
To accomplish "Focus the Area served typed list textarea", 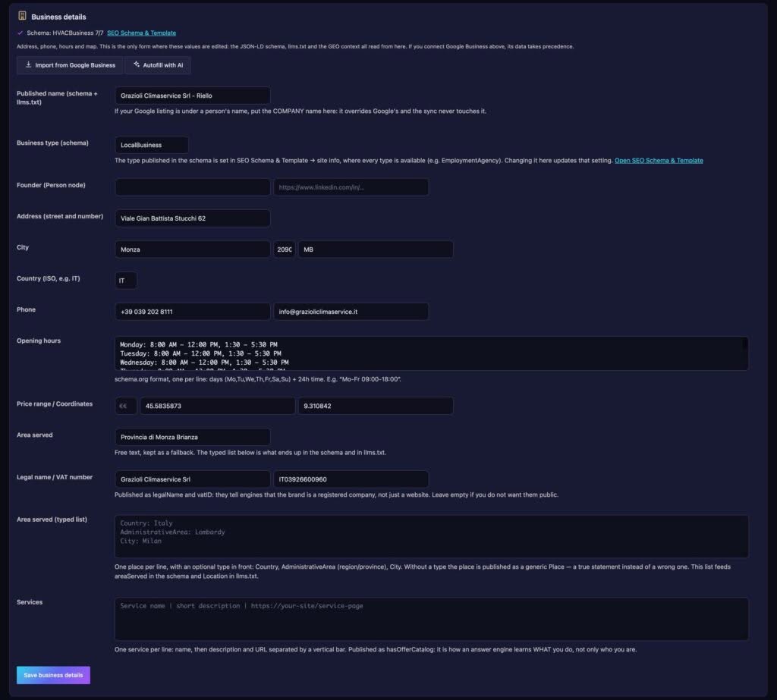I will pos(431,536).
